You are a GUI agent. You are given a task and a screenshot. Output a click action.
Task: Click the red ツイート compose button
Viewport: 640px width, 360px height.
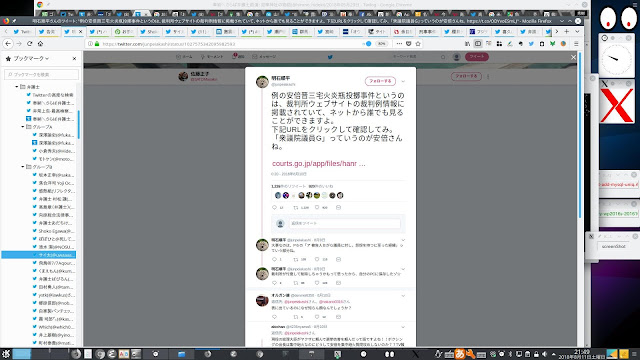tap(477, 57)
